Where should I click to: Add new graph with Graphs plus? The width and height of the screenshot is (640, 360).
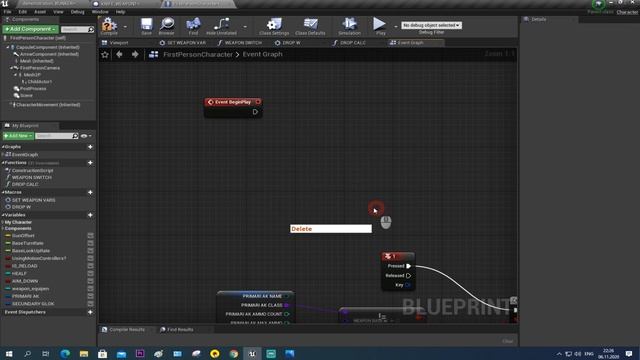coord(90,147)
